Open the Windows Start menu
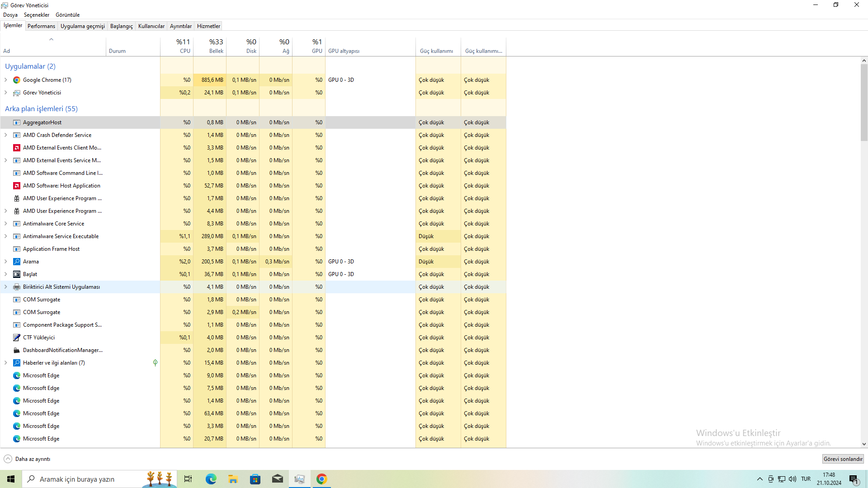Viewport: 868px width, 488px height. (11, 479)
